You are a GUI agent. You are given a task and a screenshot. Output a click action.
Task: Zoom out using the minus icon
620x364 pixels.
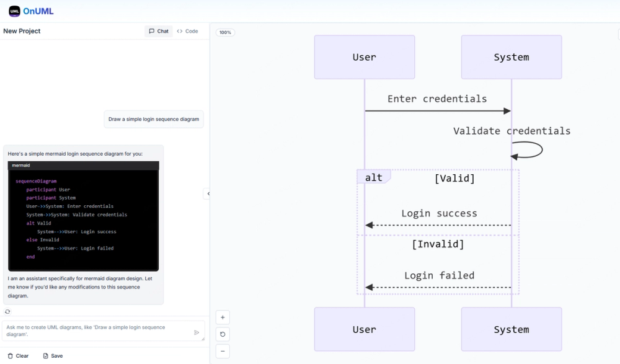tap(223, 351)
